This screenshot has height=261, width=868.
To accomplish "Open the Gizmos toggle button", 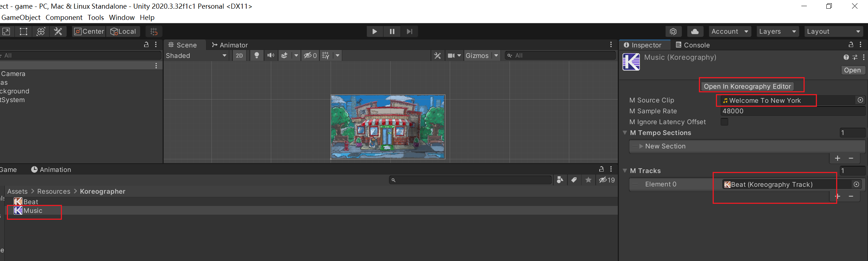I will click(x=477, y=55).
